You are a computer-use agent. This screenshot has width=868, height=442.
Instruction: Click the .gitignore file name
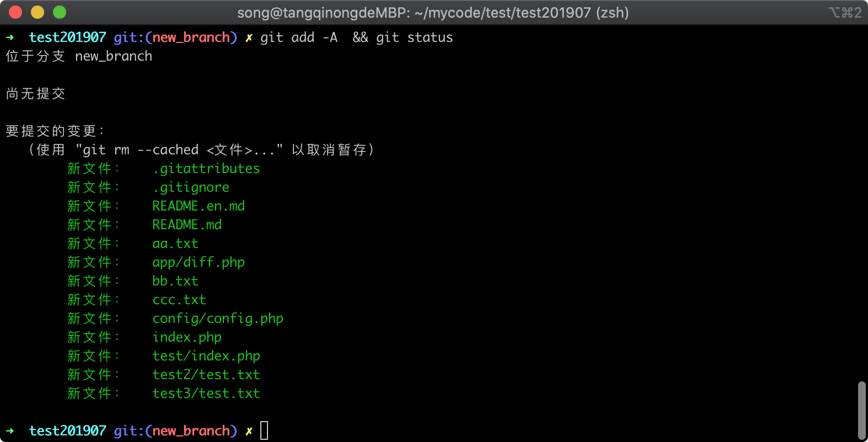tap(191, 187)
